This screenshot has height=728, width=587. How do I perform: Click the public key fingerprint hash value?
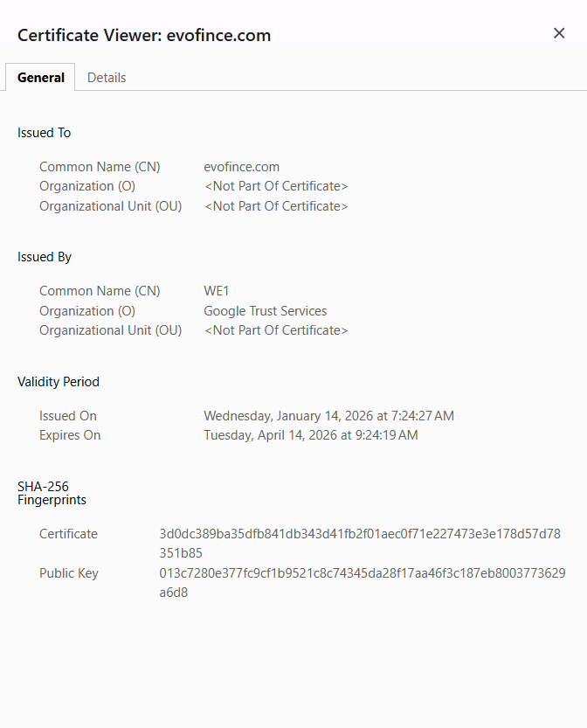(x=362, y=583)
